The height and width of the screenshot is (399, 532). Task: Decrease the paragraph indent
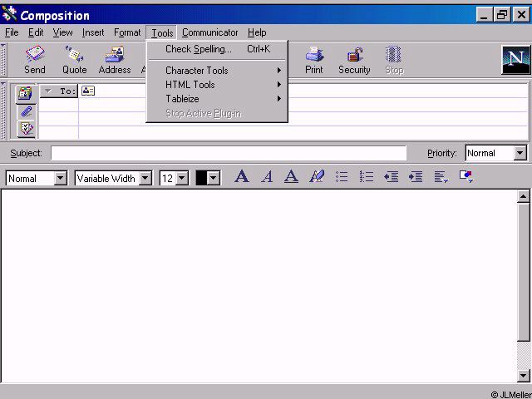point(391,177)
